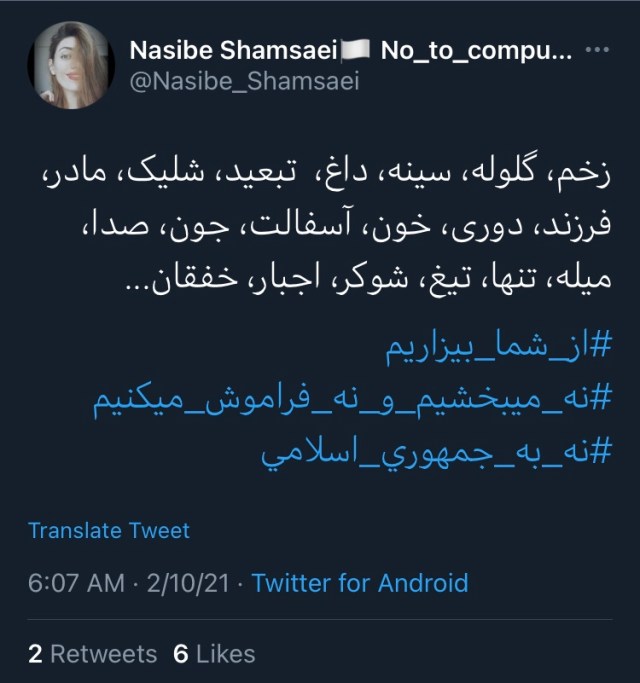The height and width of the screenshot is (683, 640).
Task: Open the Twitter for Android source link
Action: 359,583
